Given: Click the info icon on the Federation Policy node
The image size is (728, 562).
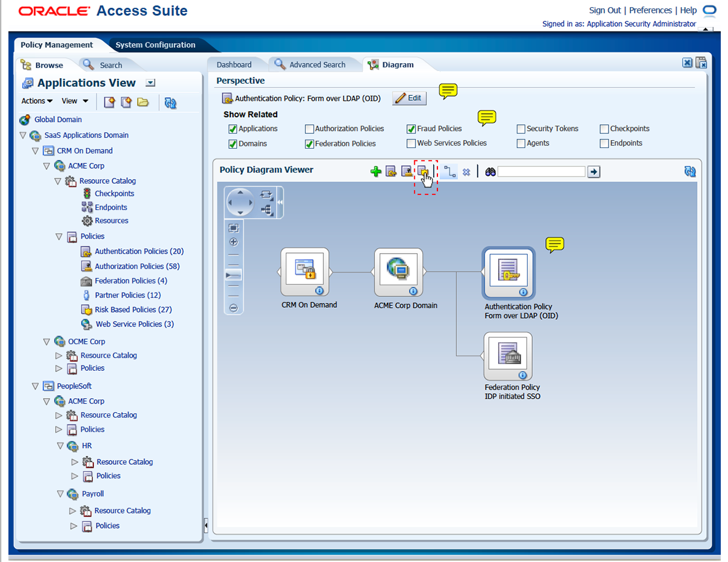Looking at the screenshot, I should click(x=522, y=374).
